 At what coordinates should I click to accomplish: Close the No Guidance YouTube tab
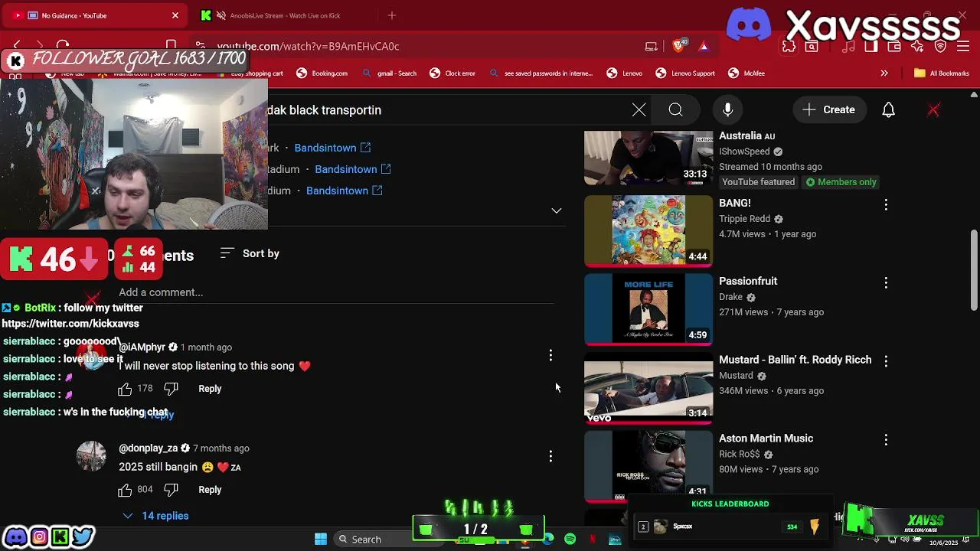pyautogui.click(x=175, y=15)
